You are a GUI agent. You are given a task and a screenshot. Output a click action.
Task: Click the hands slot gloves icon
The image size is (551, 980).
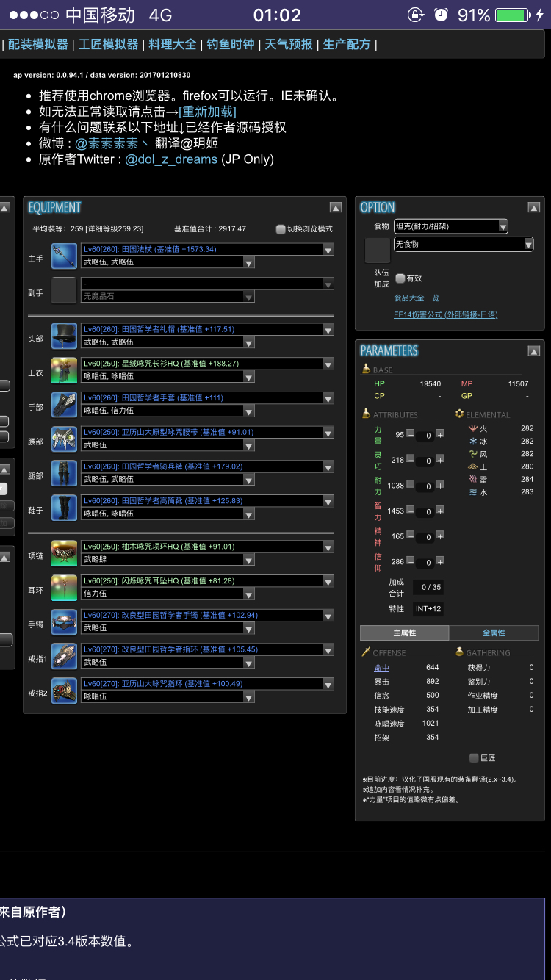coord(65,405)
